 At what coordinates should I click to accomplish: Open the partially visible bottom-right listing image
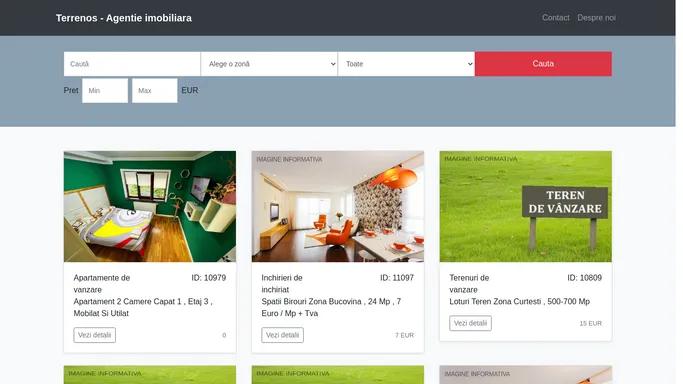[525, 375]
